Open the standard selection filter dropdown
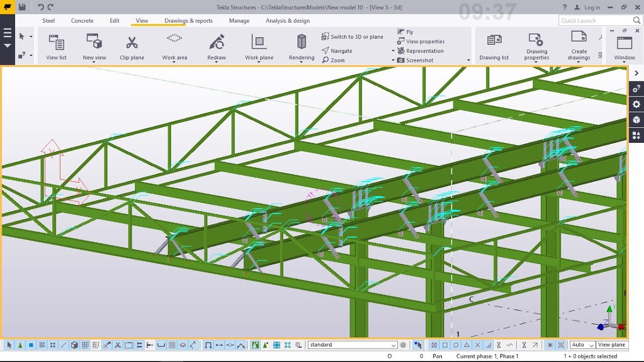Screen dimensions: 644x362 (394, 345)
